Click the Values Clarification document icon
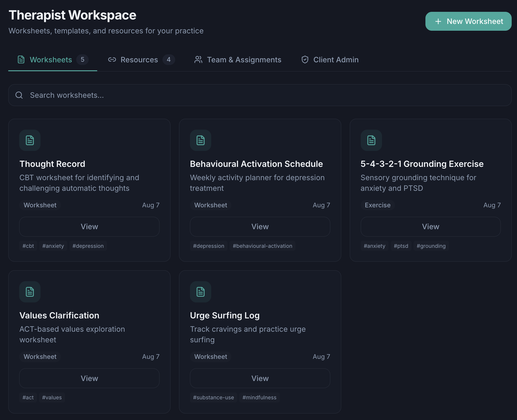 pyautogui.click(x=30, y=292)
